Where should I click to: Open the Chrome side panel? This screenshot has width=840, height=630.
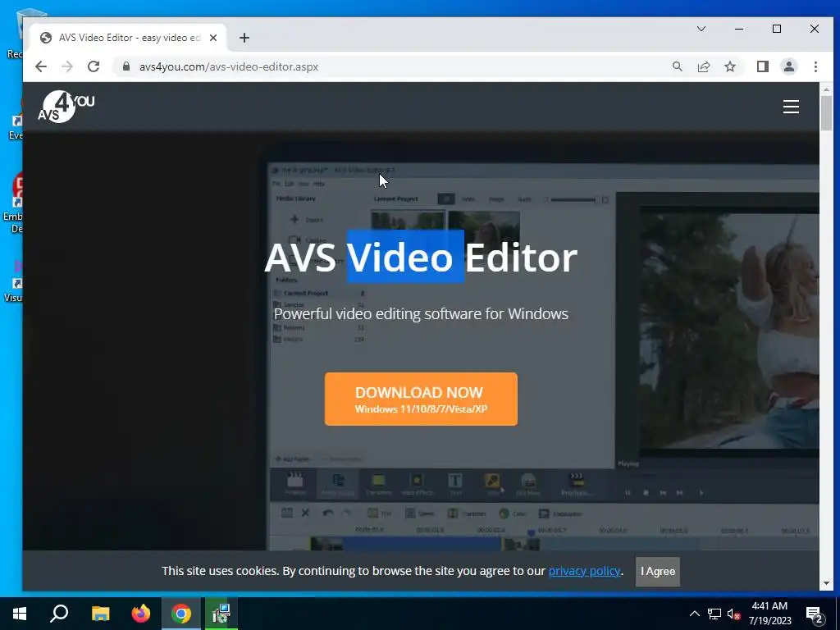[x=763, y=66]
